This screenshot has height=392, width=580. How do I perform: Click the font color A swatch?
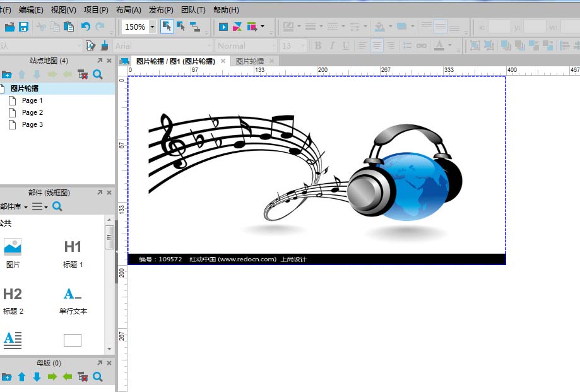(x=439, y=45)
